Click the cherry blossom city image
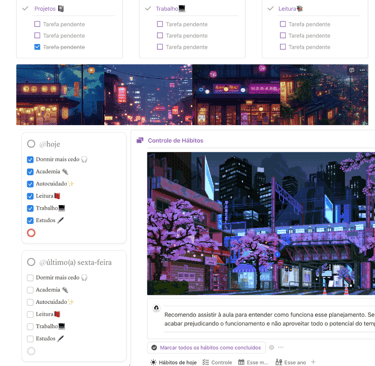 261,223
